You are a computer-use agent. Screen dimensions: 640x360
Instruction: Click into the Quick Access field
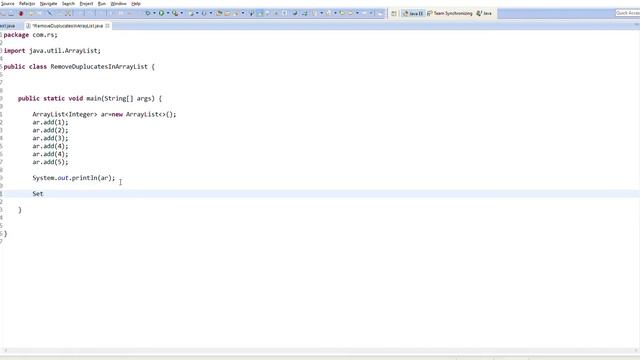[627, 13]
